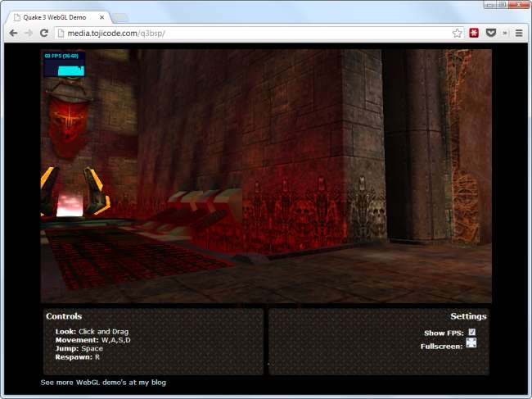Viewport: 532px width, 399px height.
Task: Click the browser forward arrow
Action: tap(29, 33)
